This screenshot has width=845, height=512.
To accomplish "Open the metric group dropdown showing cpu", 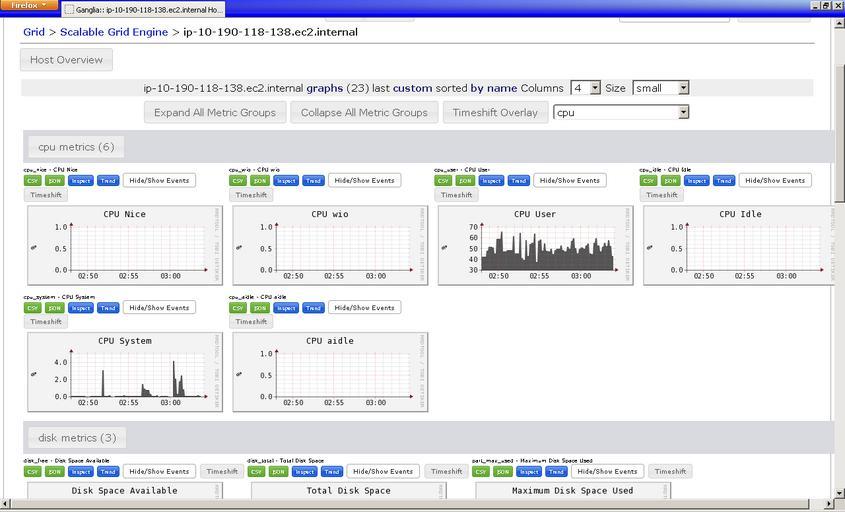I will 621,113.
